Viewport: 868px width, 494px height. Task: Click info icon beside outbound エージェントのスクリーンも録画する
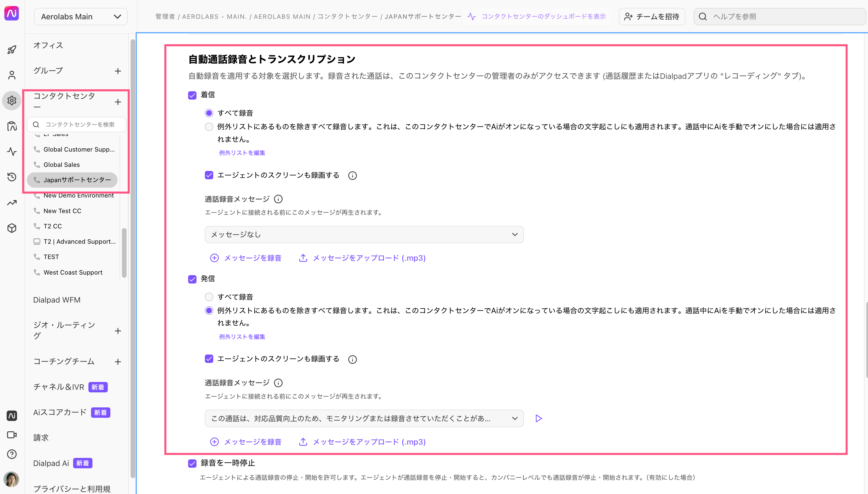coord(352,359)
